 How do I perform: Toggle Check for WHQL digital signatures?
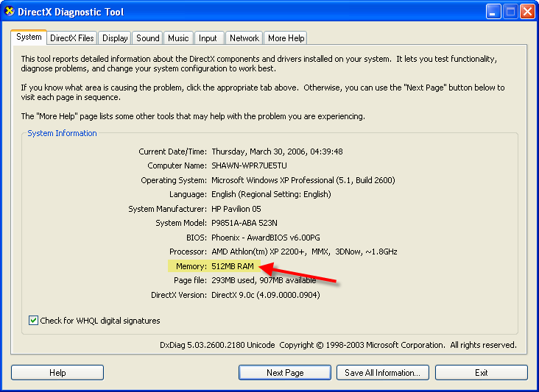pyautogui.click(x=33, y=320)
